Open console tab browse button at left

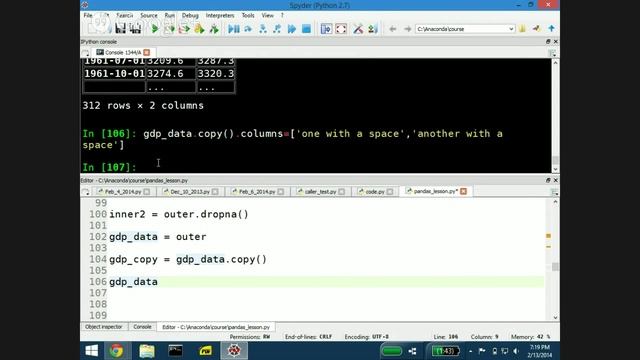coord(86,53)
